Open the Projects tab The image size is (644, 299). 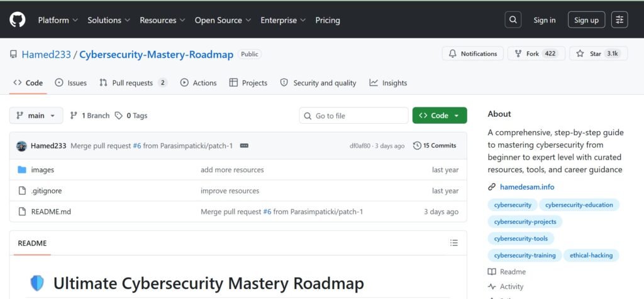248,83
